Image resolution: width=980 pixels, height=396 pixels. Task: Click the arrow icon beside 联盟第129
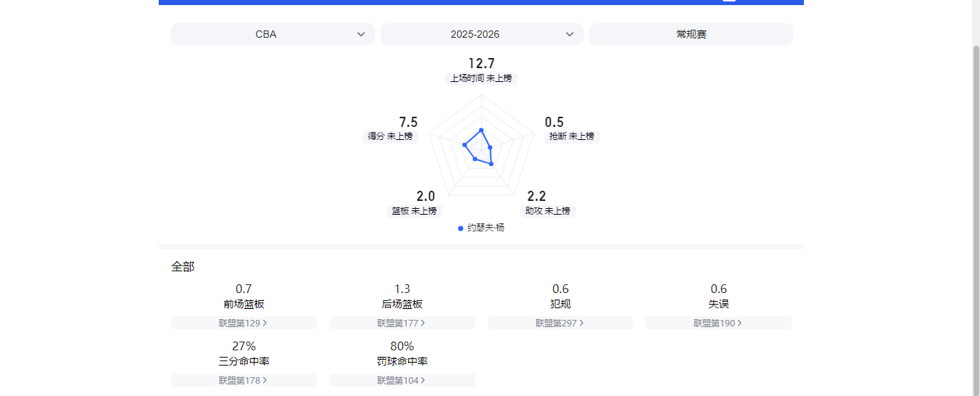(x=265, y=323)
